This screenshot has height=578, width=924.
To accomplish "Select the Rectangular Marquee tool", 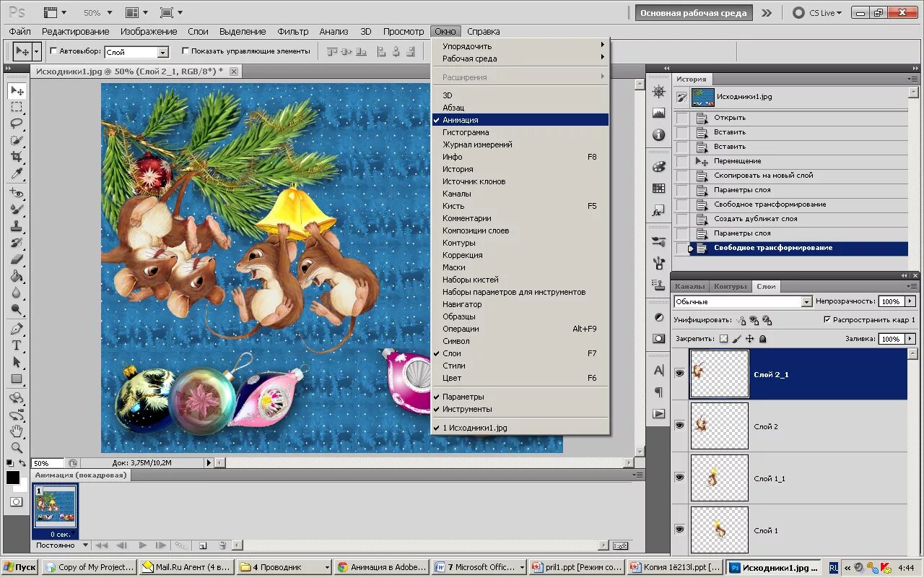I will [x=17, y=107].
